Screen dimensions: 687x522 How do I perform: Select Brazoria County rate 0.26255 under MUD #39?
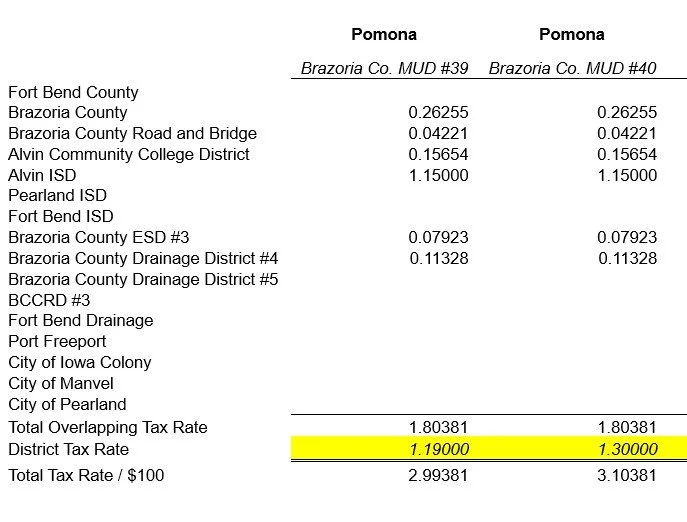point(438,113)
